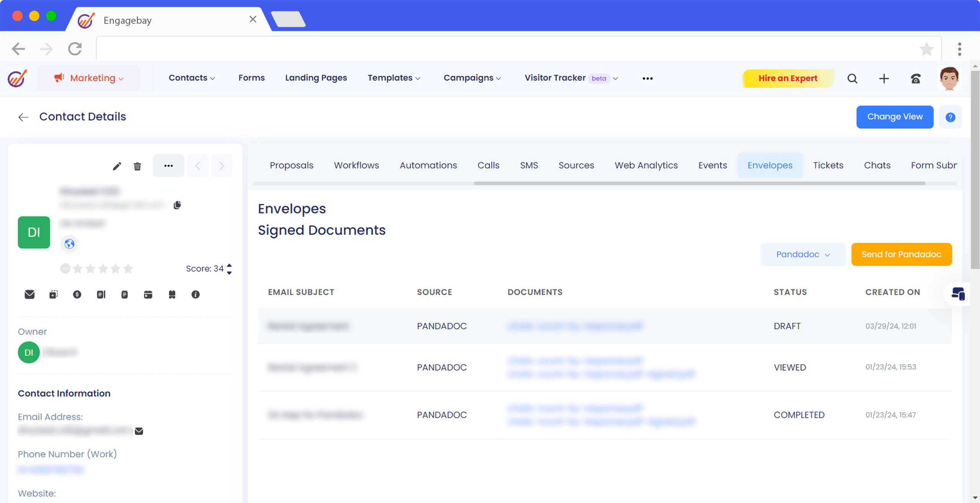Click the info circle icon
The image size is (980, 503).
[x=195, y=294]
